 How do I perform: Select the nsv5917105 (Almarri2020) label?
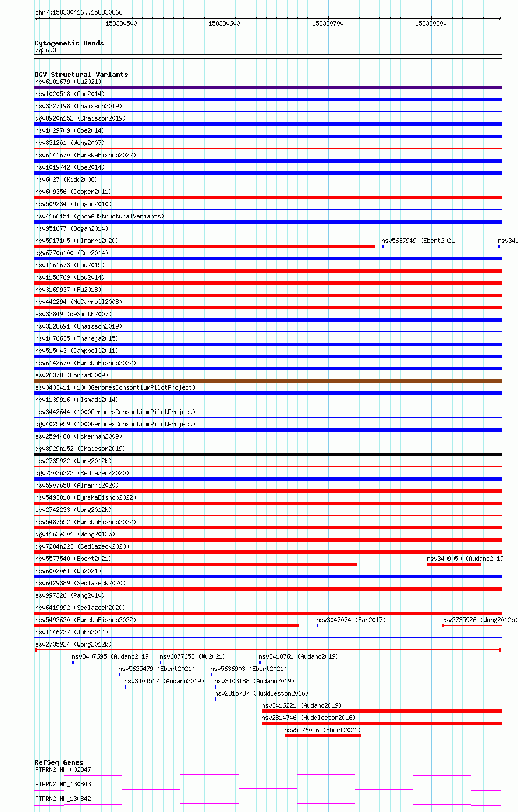click(x=77, y=241)
